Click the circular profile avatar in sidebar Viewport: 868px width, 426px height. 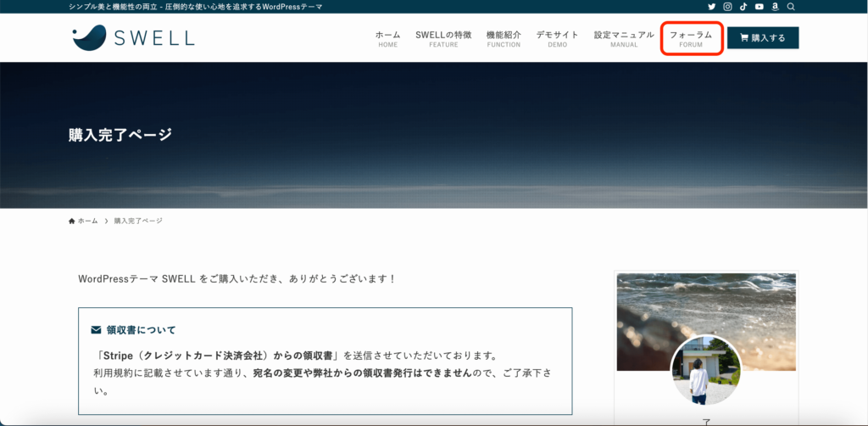coord(706,371)
